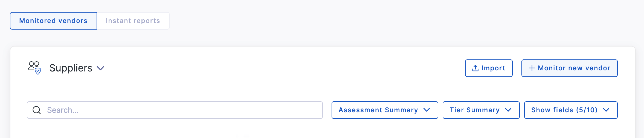Click the Monitor new vendor button

(x=569, y=68)
